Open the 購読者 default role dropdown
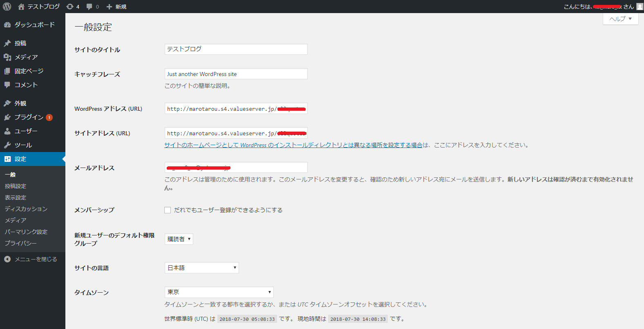Viewport: 644px width, 329px height. tap(179, 239)
